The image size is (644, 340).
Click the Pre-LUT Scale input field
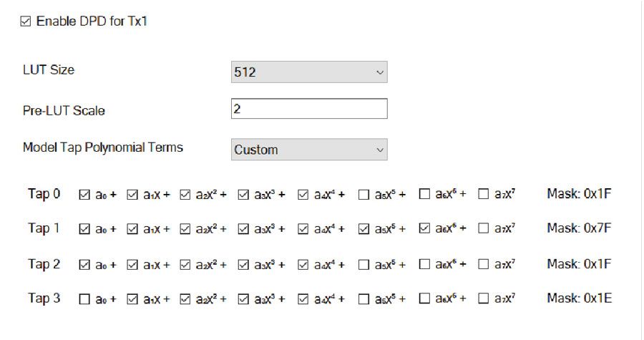(308, 110)
